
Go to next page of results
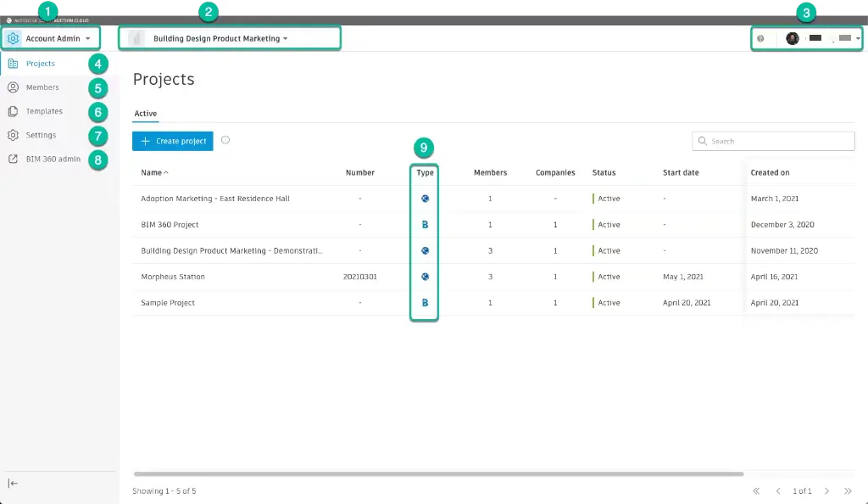pos(827,491)
